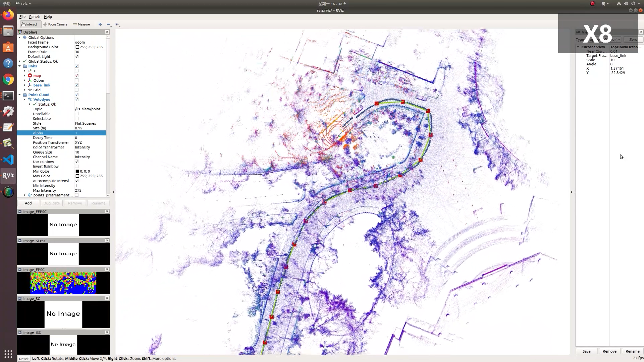
Task: Open the eye-shaped tool options icon
Action: pyautogui.click(x=117, y=24)
